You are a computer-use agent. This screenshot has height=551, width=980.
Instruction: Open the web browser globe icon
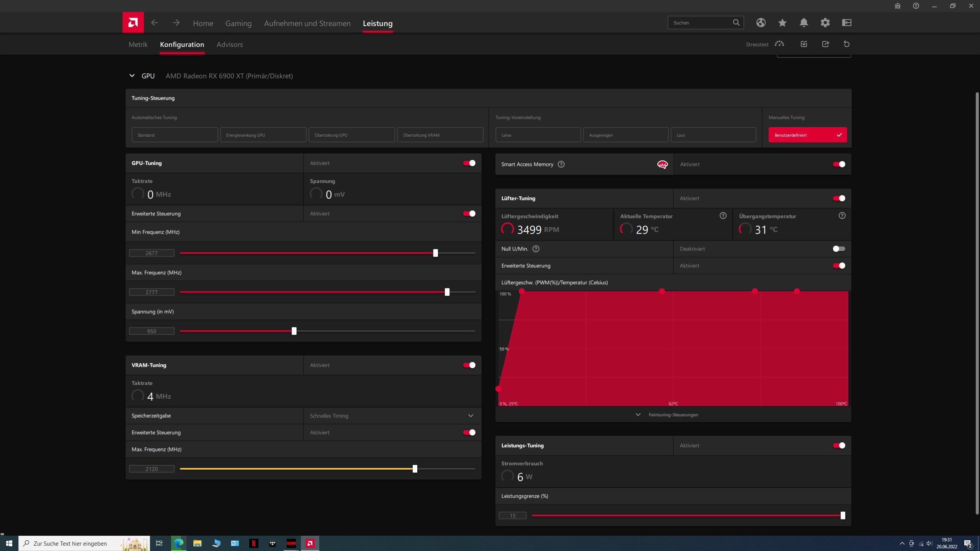coord(761,23)
